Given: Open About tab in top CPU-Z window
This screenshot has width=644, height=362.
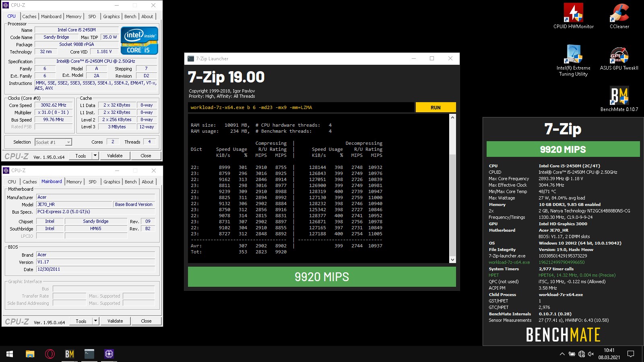Looking at the screenshot, I should click(147, 16).
